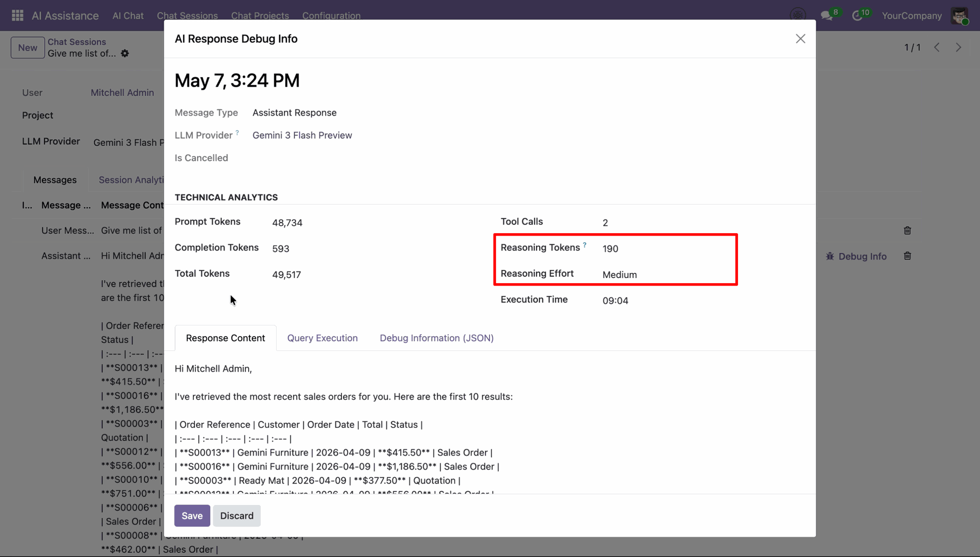Click the Reasoning Effort value Medium
Viewport: 980px width, 557px height.
pyautogui.click(x=620, y=275)
